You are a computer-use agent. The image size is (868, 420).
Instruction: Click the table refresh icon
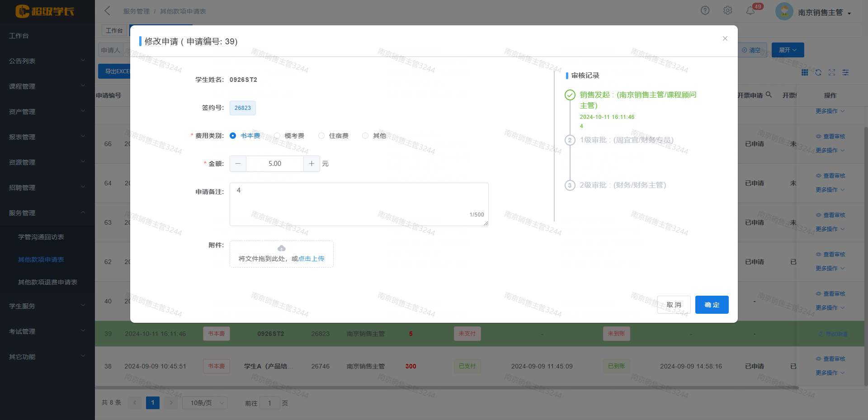pyautogui.click(x=818, y=72)
